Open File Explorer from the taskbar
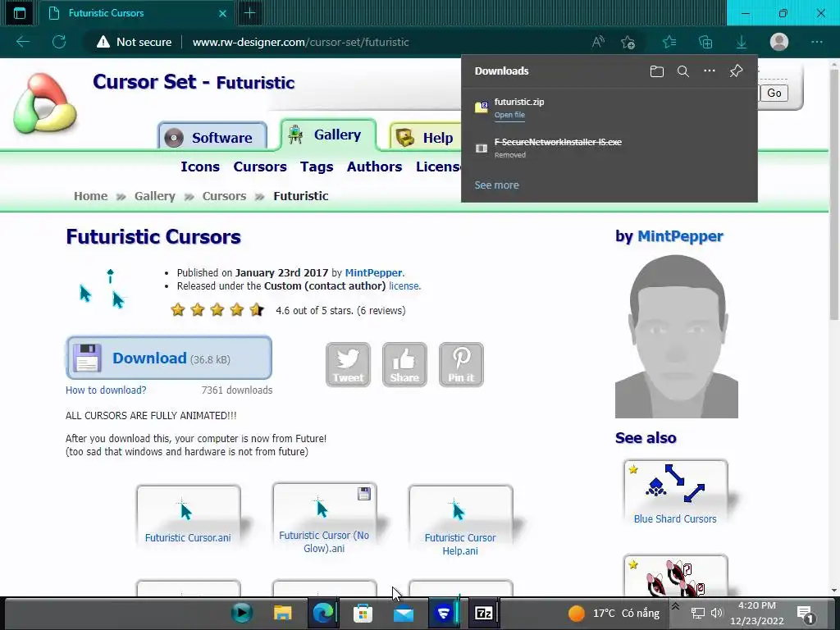The height and width of the screenshot is (630, 840). (282, 613)
